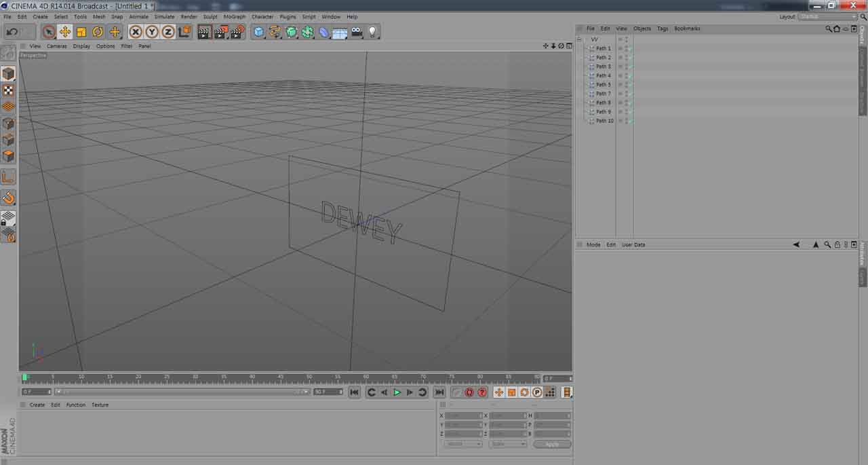Toggle Y axis lock
Image resolution: width=868 pixels, height=465 pixels.
point(152,32)
